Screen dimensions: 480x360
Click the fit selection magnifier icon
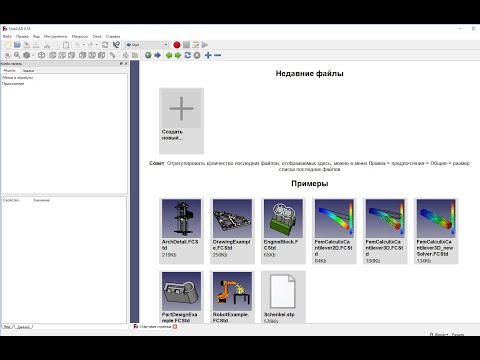click(x=17, y=55)
